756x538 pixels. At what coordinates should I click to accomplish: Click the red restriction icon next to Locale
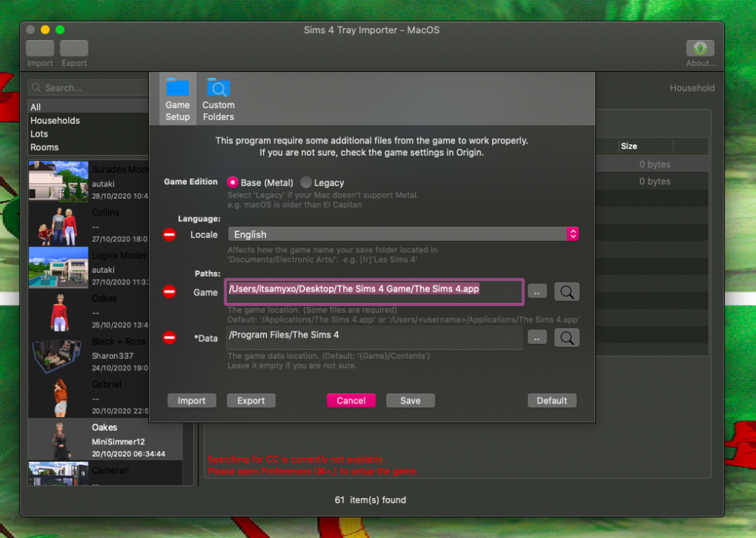pos(169,234)
